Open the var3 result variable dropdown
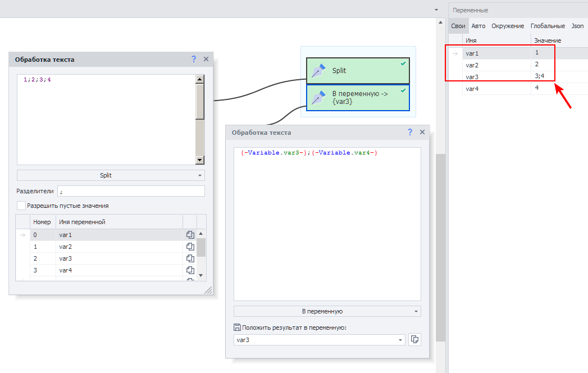 pos(400,340)
